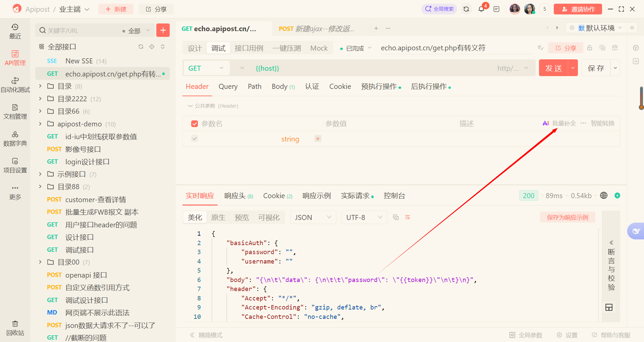Switch response view to 原生
The height and width of the screenshot is (342, 644).
click(218, 217)
